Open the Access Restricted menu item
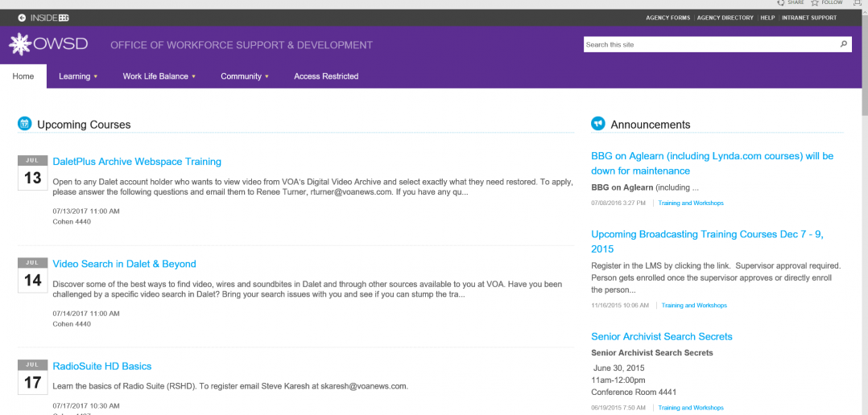868x415 pixels. (326, 76)
